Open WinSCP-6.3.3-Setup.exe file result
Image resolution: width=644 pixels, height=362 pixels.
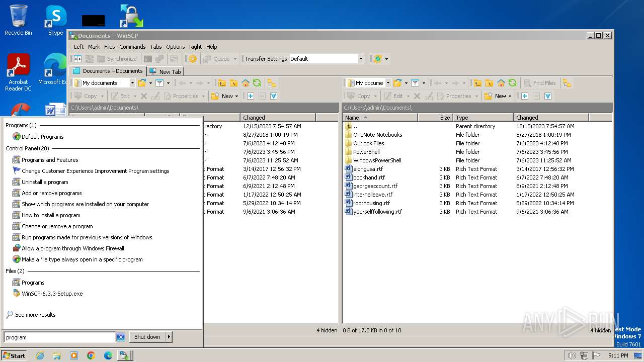[x=52, y=294]
